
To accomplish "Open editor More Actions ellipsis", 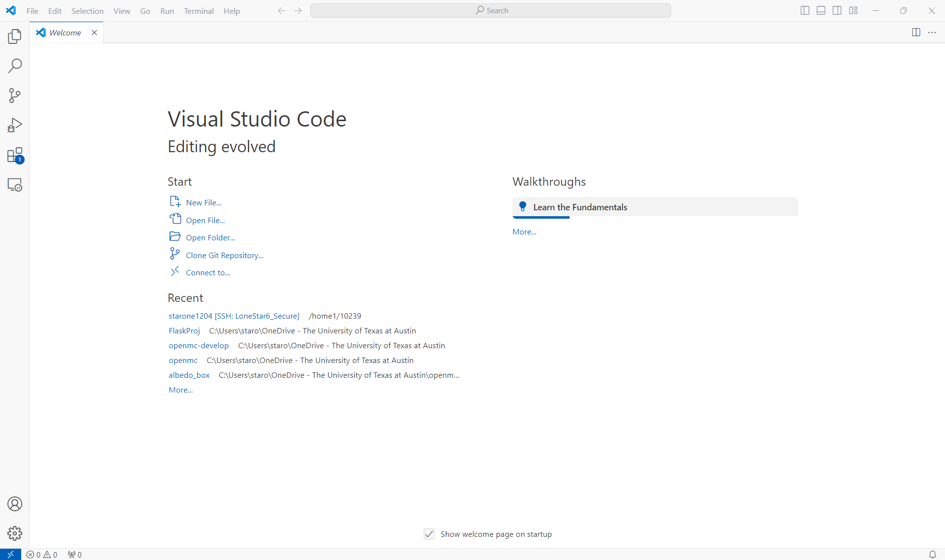I will click(x=932, y=33).
